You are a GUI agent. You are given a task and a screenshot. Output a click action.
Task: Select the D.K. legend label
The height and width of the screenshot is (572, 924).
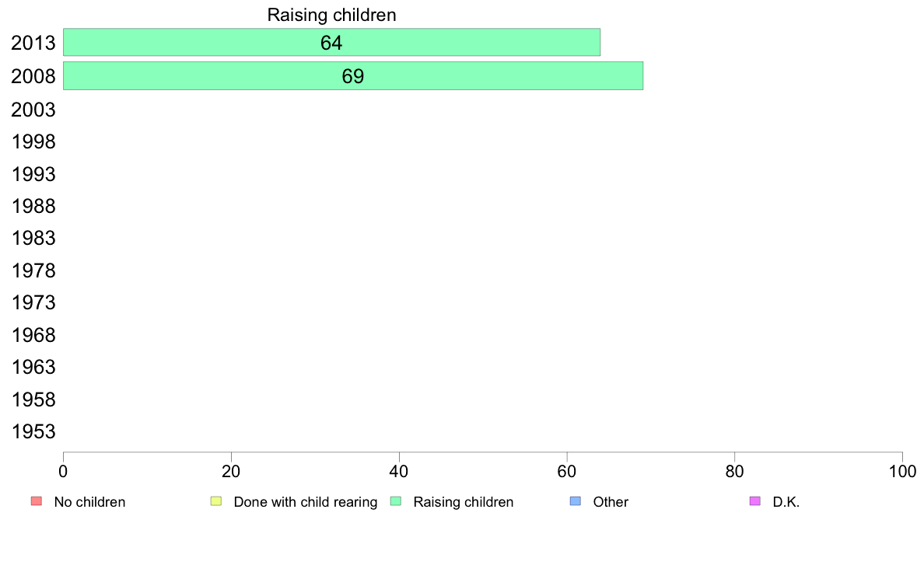[786, 502]
